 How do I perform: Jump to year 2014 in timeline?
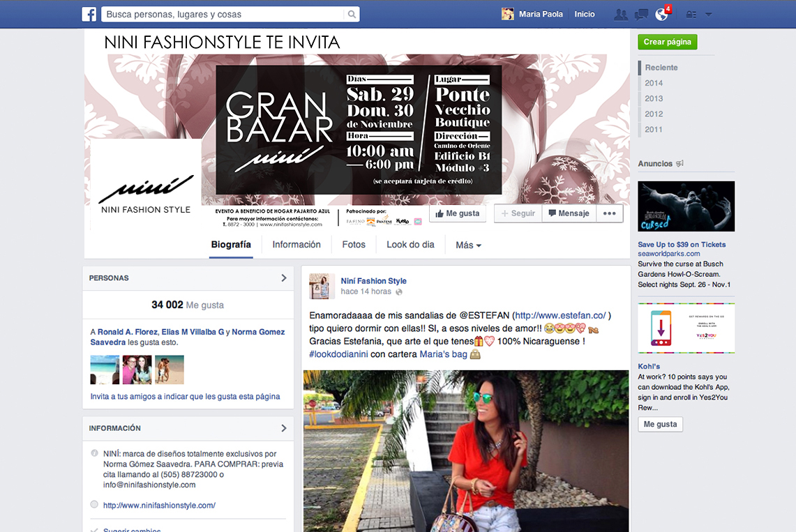tap(654, 83)
